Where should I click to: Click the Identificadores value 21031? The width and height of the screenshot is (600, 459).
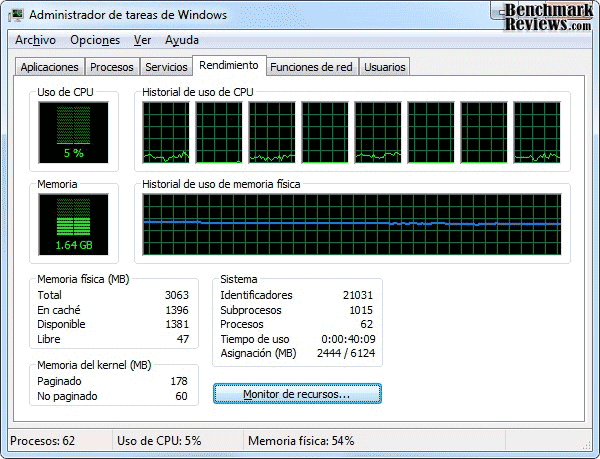coord(358,295)
